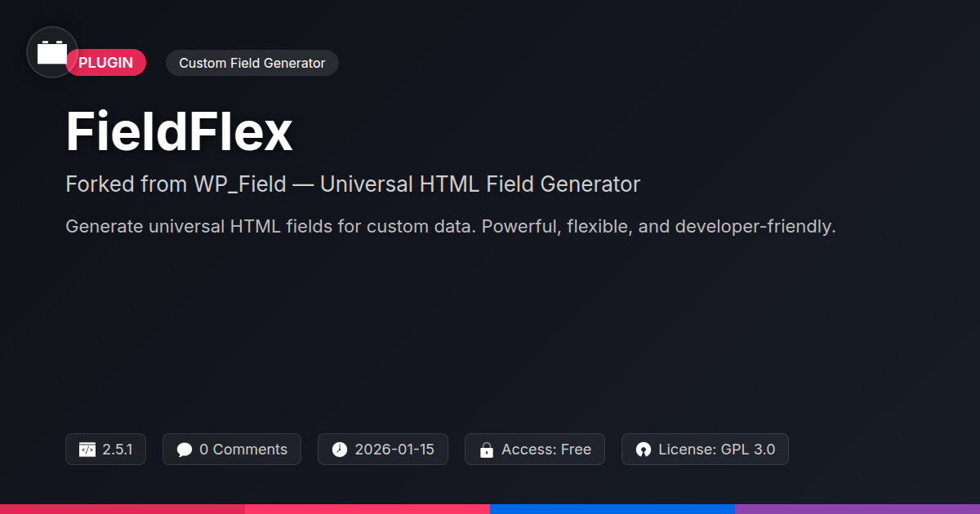Open the Custom Field Generator tag
Screen dimensions: 980x514
tap(252, 63)
